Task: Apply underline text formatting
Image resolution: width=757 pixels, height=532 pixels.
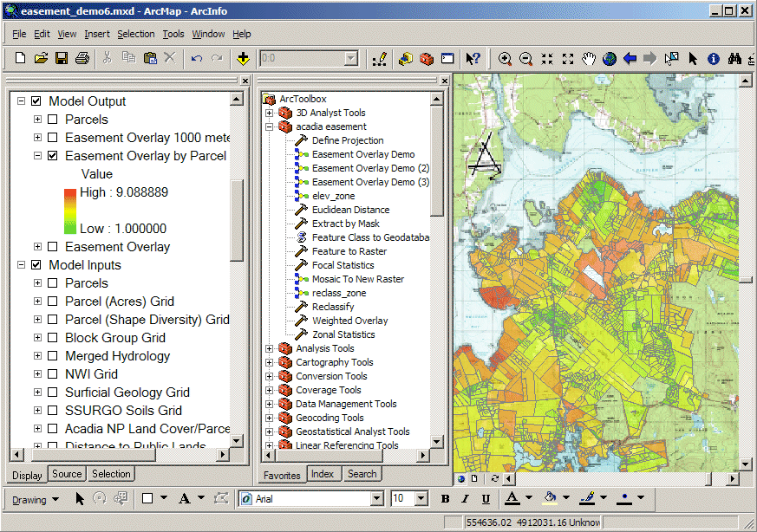Action: [486, 499]
